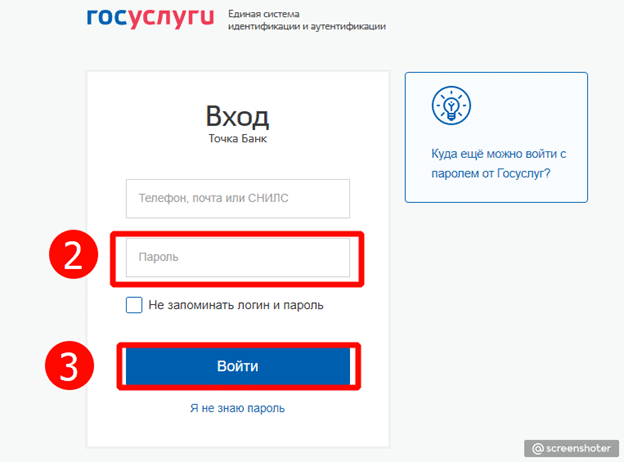Click the lightbulb hint icon

tap(451, 105)
